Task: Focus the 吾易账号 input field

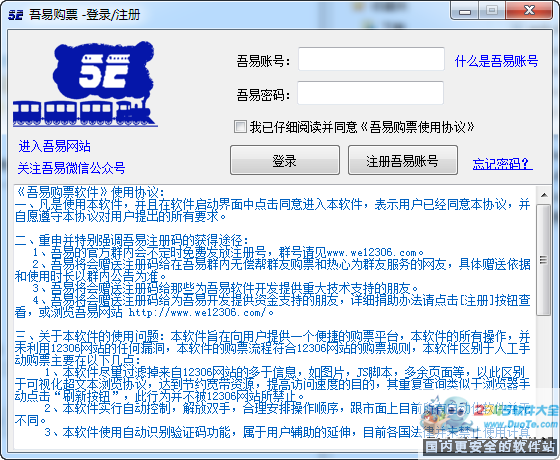Action: pos(371,59)
